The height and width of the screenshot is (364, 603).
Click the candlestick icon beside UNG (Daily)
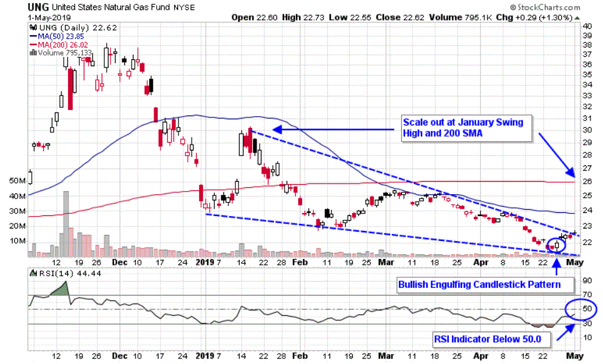point(34,27)
